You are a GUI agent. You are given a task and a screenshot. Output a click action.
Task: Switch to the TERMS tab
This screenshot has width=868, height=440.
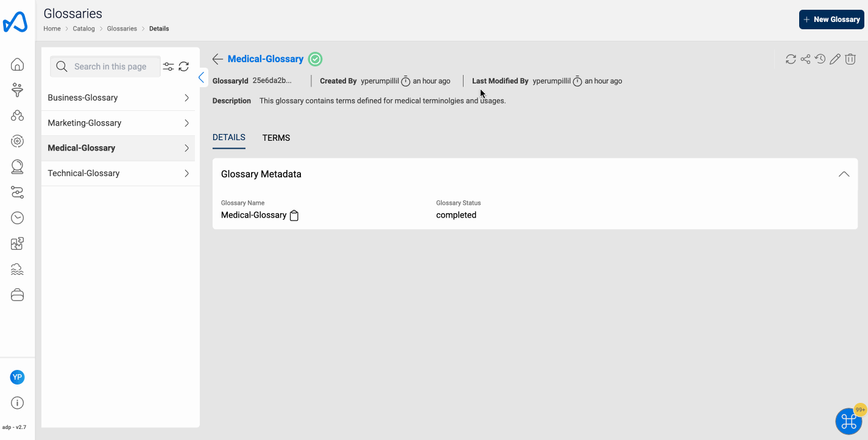pos(276,138)
